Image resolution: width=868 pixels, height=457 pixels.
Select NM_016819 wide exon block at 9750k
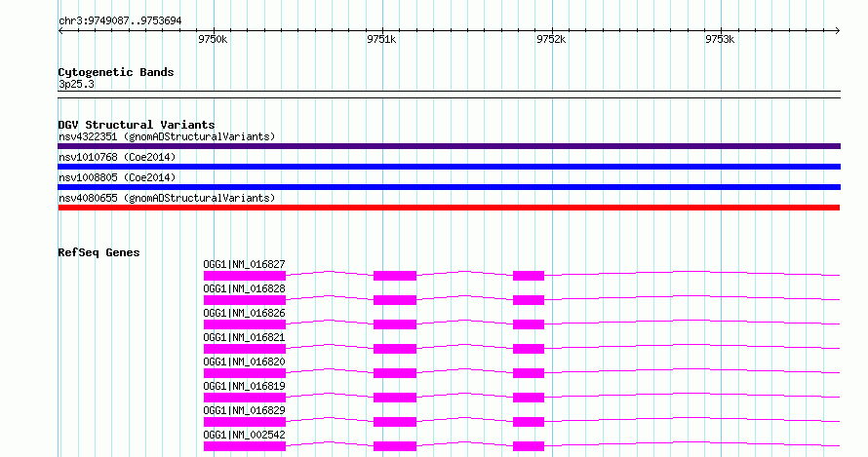pyautogui.click(x=245, y=398)
